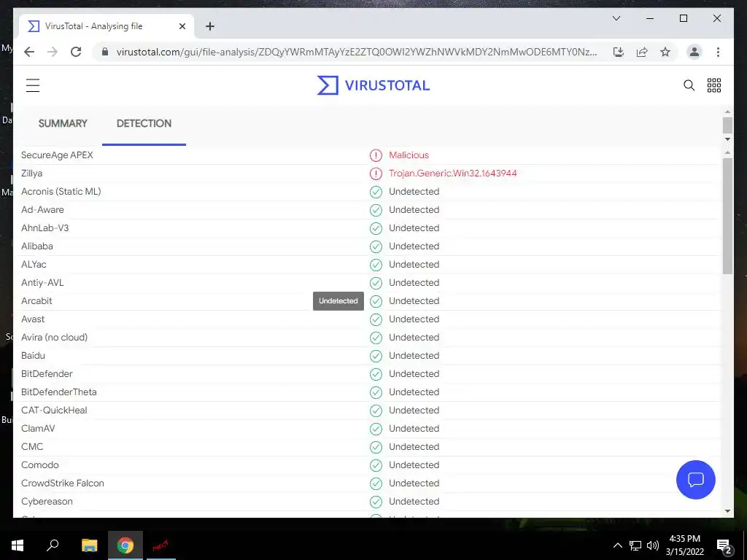
Task: Click the green check icon for Baidu
Action: point(376,356)
